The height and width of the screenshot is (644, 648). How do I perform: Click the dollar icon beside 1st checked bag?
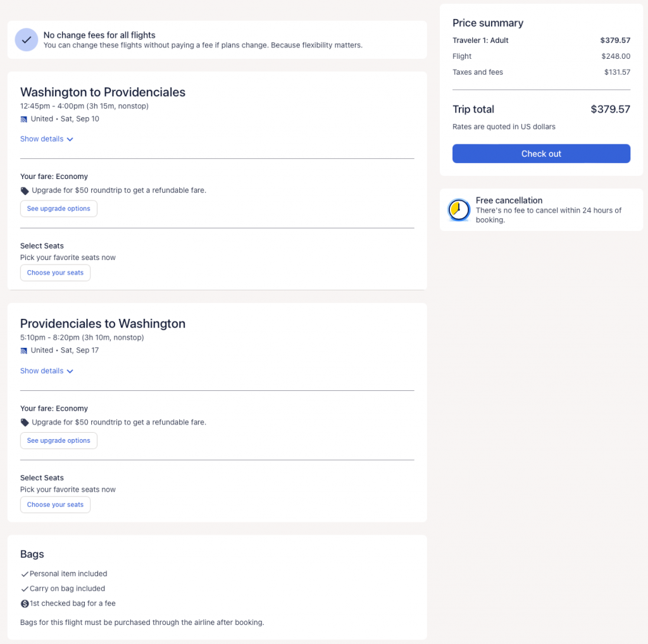point(25,604)
